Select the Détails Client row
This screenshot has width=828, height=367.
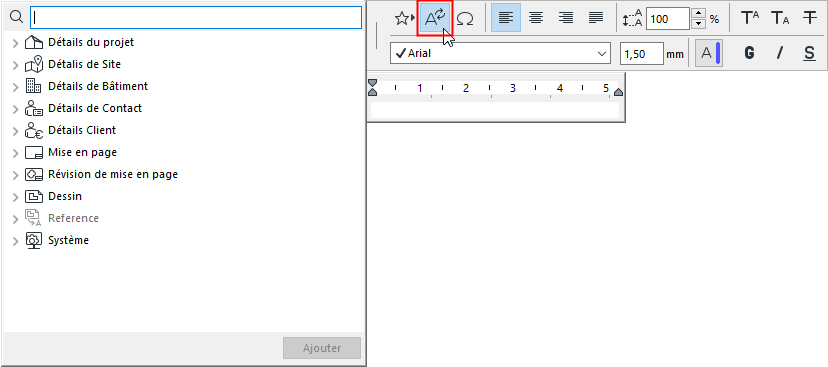click(x=183, y=130)
